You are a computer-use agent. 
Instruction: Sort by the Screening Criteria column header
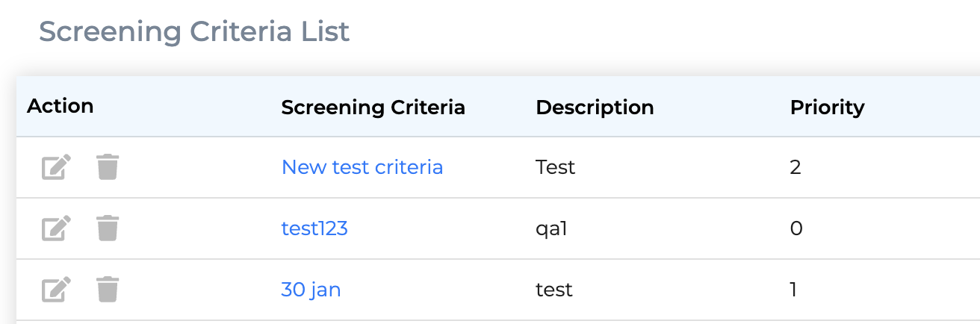[x=373, y=108]
